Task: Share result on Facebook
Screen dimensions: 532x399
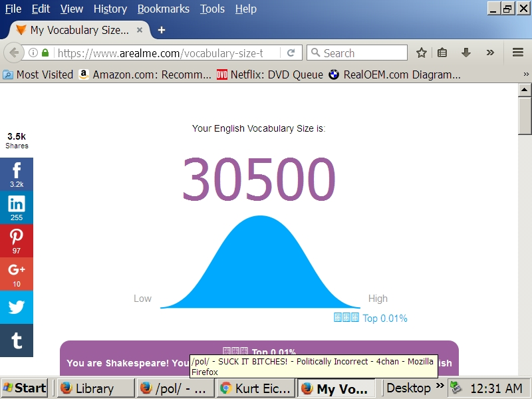Action: tap(16, 174)
